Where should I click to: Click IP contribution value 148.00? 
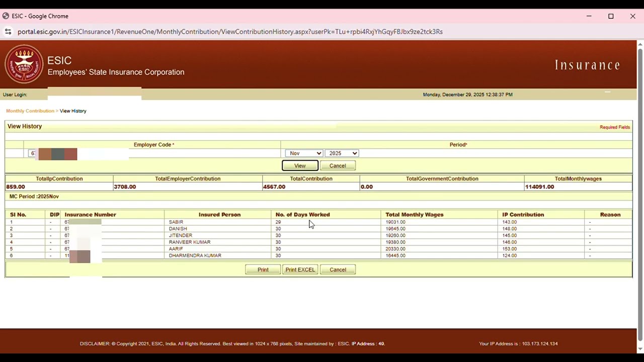click(510, 229)
